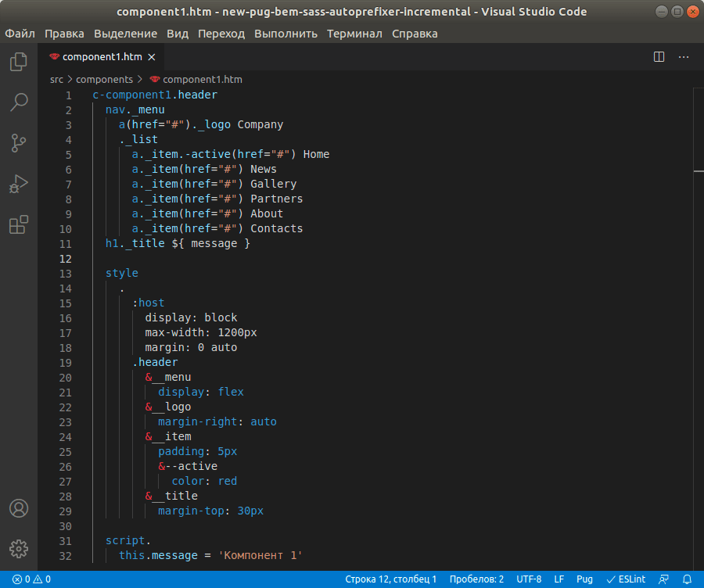Change the UTF-8 file encoding
This screenshot has height=588, width=704.
coord(529,579)
